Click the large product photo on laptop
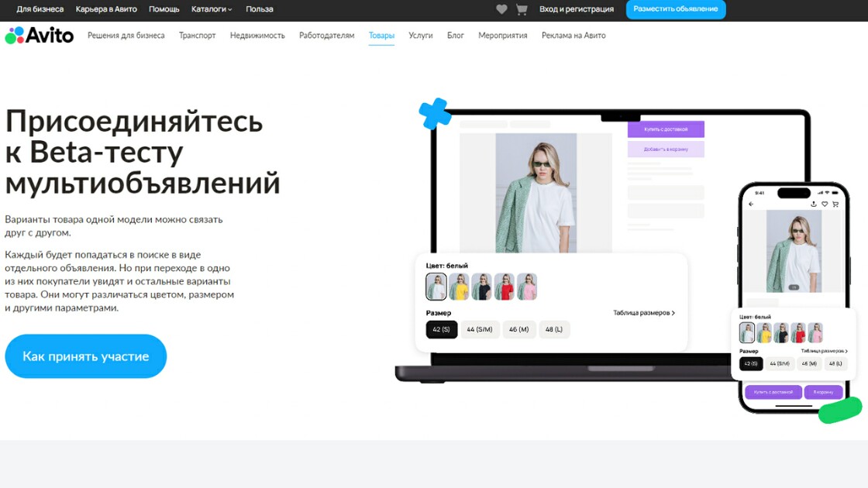 (536, 193)
